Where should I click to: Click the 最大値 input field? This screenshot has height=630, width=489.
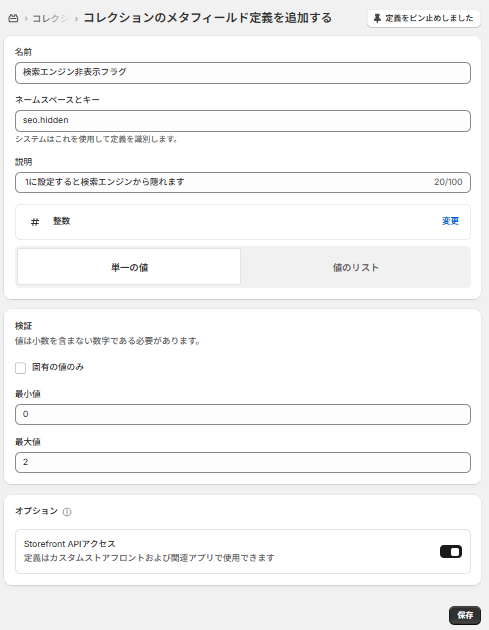click(243, 462)
